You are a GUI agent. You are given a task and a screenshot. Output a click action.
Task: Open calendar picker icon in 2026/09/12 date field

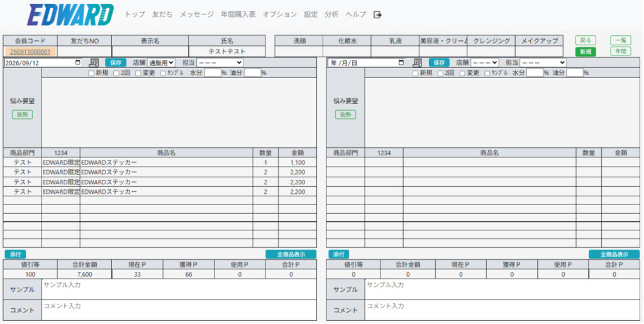click(x=78, y=63)
